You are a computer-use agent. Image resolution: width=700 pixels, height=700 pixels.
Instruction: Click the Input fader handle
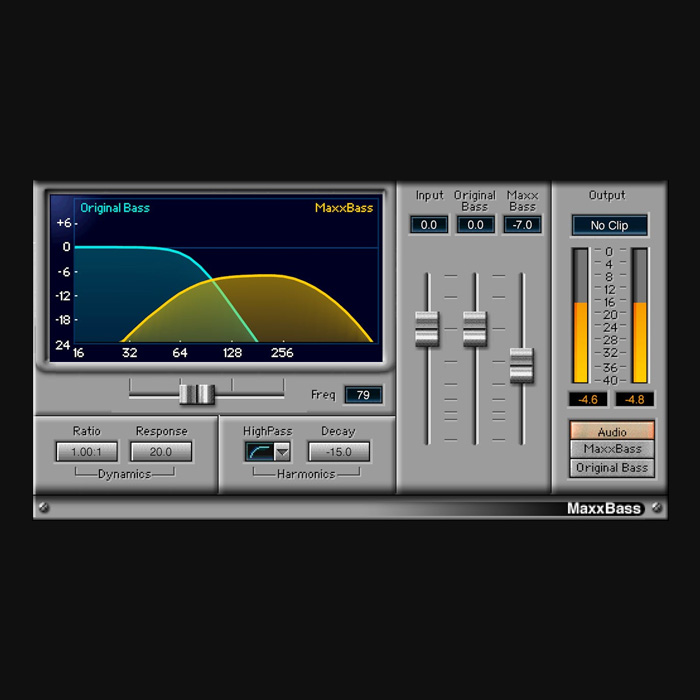click(427, 329)
